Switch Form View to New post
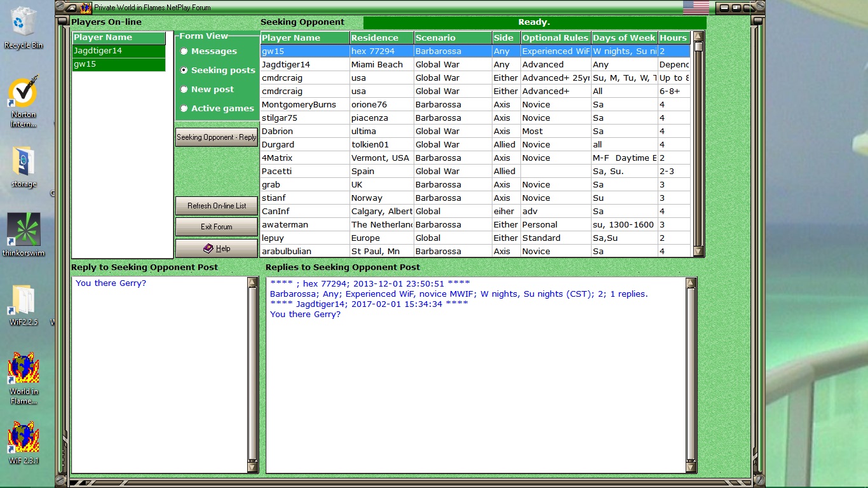This screenshot has height=488, width=868. [x=184, y=89]
